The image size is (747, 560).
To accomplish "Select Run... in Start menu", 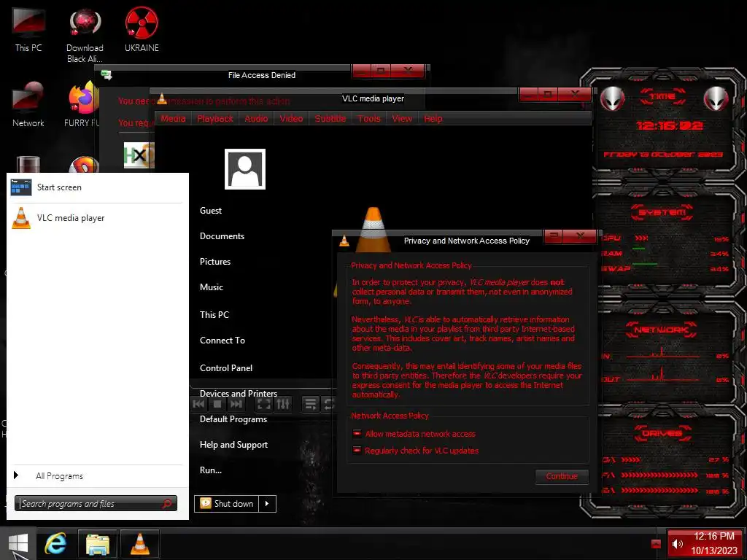I will tap(211, 470).
